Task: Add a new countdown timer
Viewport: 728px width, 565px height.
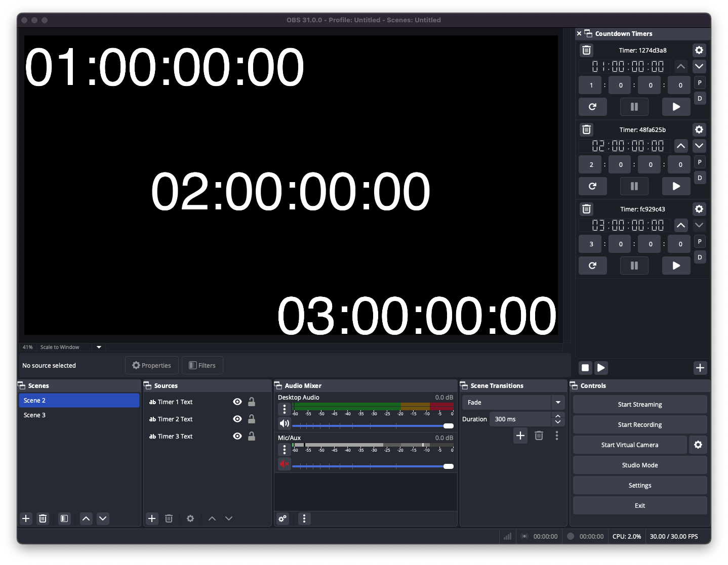Action: click(x=700, y=368)
